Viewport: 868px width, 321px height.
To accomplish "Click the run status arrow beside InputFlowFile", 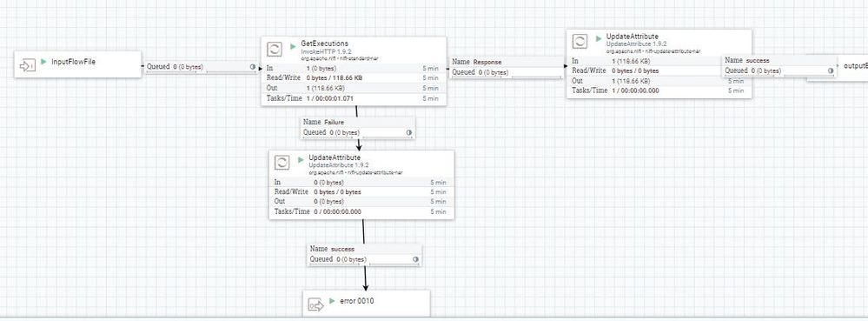I will coord(43,62).
